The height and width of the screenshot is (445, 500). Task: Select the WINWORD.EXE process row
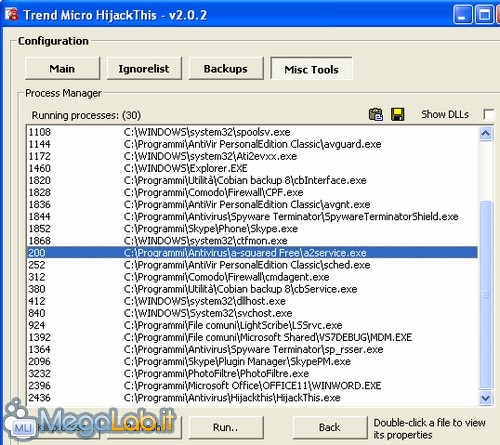click(252, 385)
